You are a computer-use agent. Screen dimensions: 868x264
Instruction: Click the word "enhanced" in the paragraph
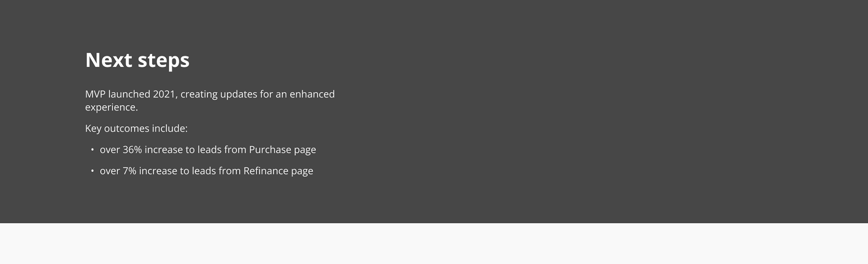pyautogui.click(x=312, y=94)
